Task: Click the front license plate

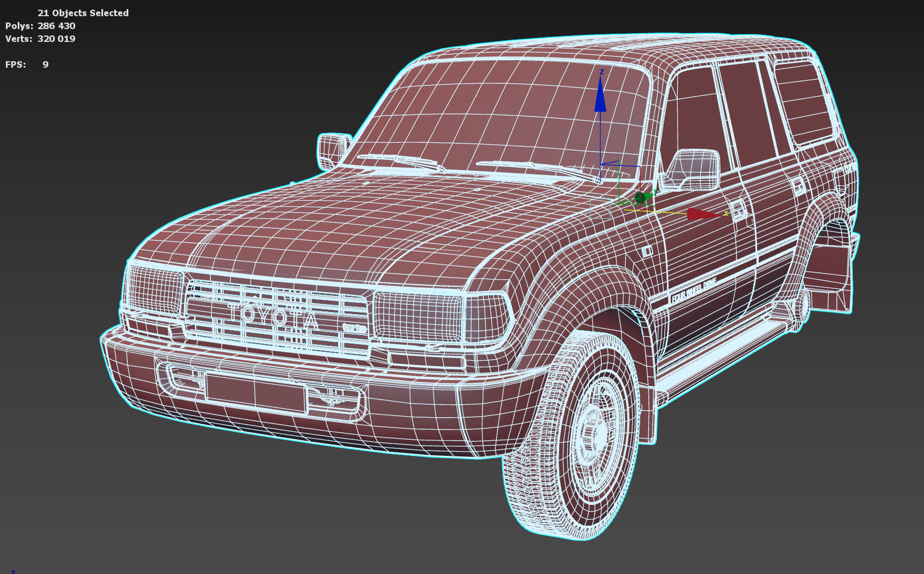Action: 256,393
